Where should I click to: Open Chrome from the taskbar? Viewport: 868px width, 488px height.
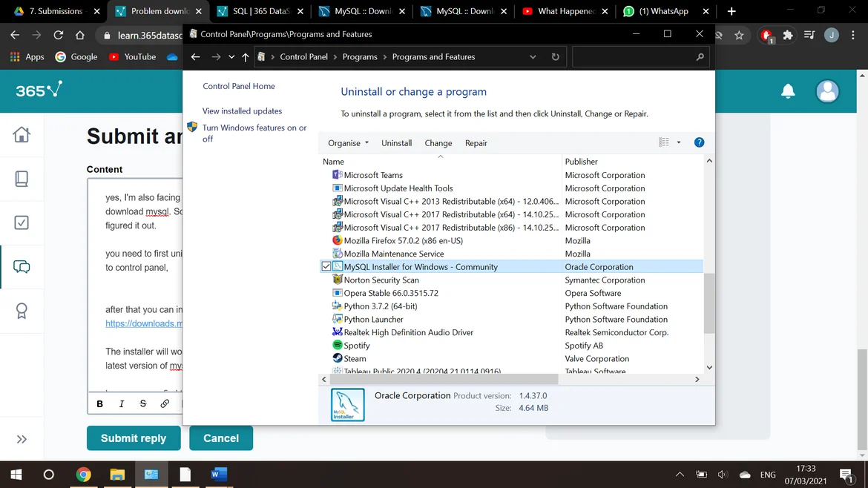[x=83, y=475]
